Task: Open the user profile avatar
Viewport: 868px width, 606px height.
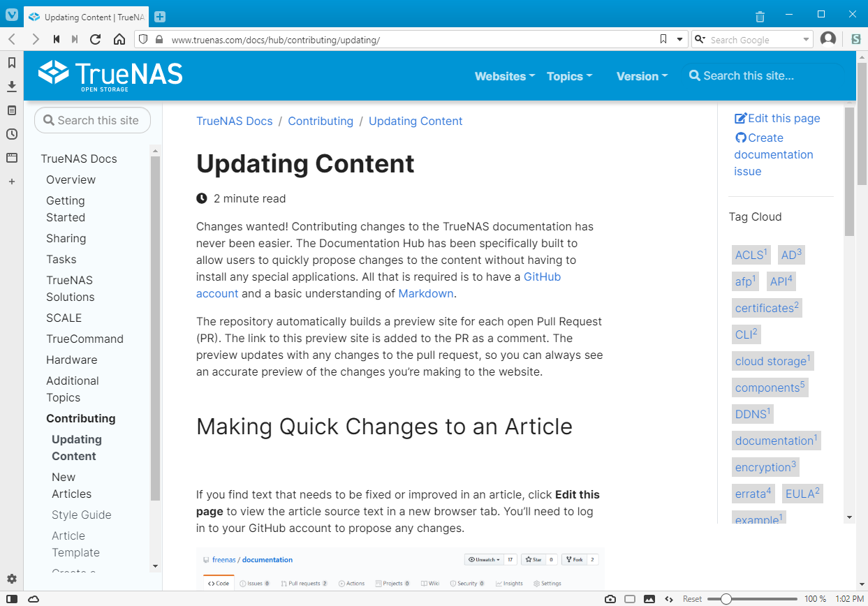Action: click(x=828, y=39)
